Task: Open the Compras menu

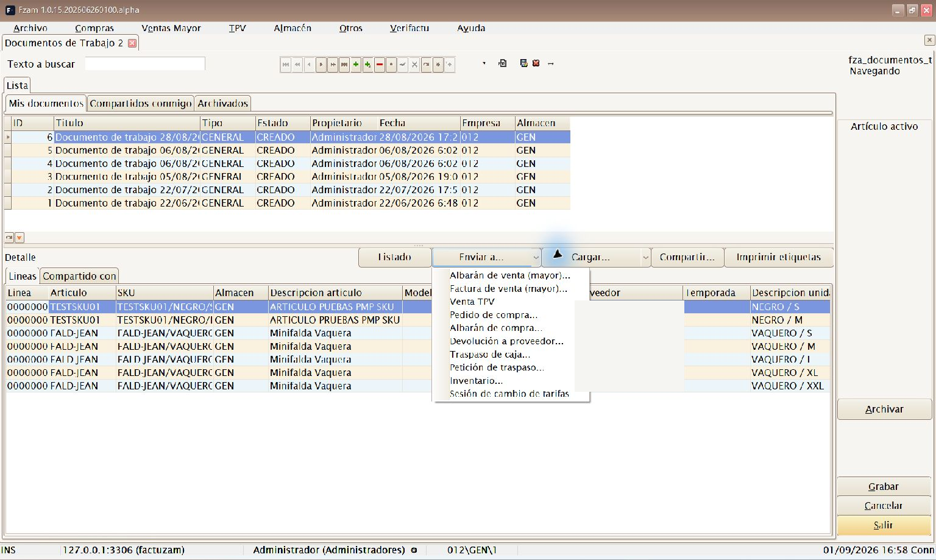Action: coord(94,28)
